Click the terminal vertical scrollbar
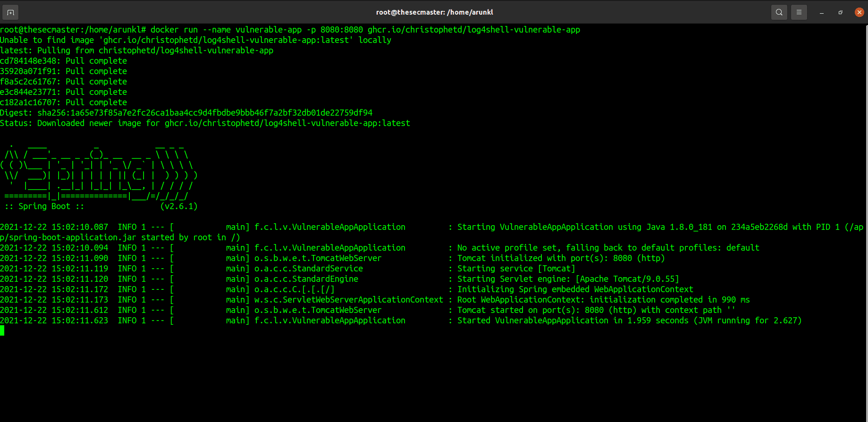This screenshot has height=422, width=868. 866,222
